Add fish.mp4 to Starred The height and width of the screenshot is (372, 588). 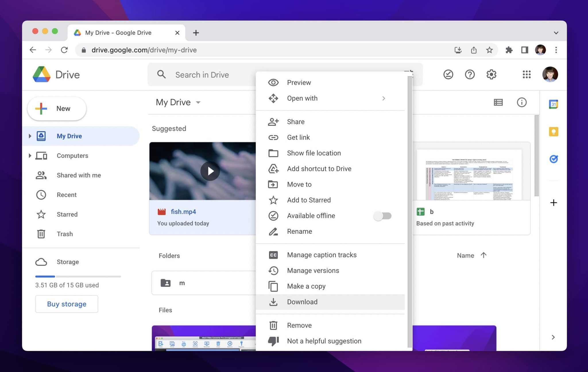[309, 200]
